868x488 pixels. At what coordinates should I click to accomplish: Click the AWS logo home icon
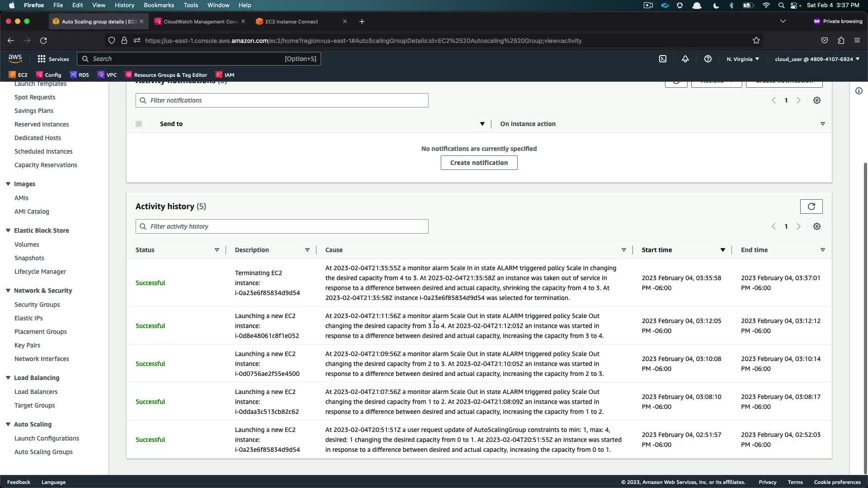(15, 59)
